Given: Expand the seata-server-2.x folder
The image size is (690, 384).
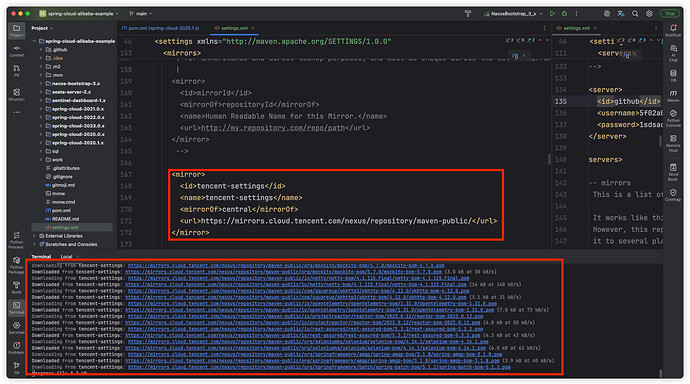Looking at the screenshot, I should pyautogui.click(x=41, y=92).
